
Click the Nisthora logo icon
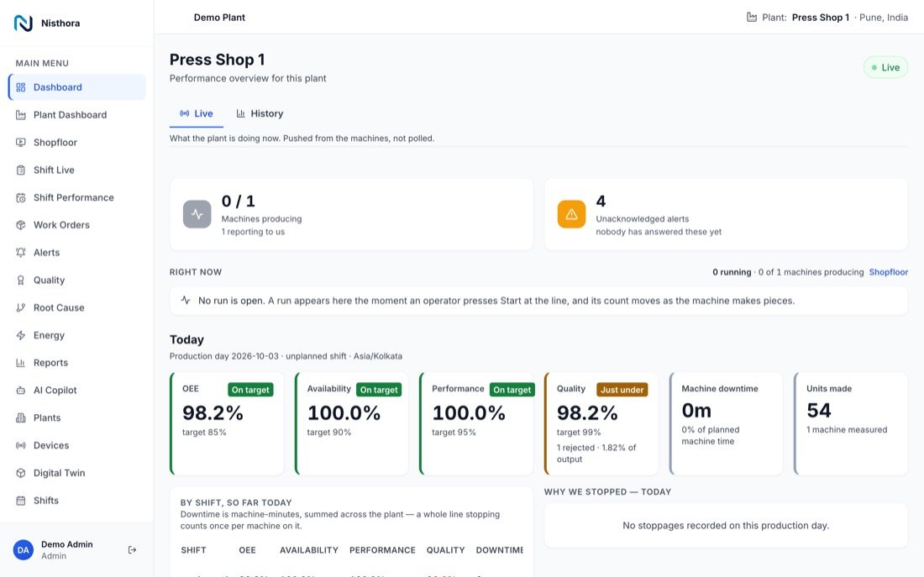click(x=23, y=23)
